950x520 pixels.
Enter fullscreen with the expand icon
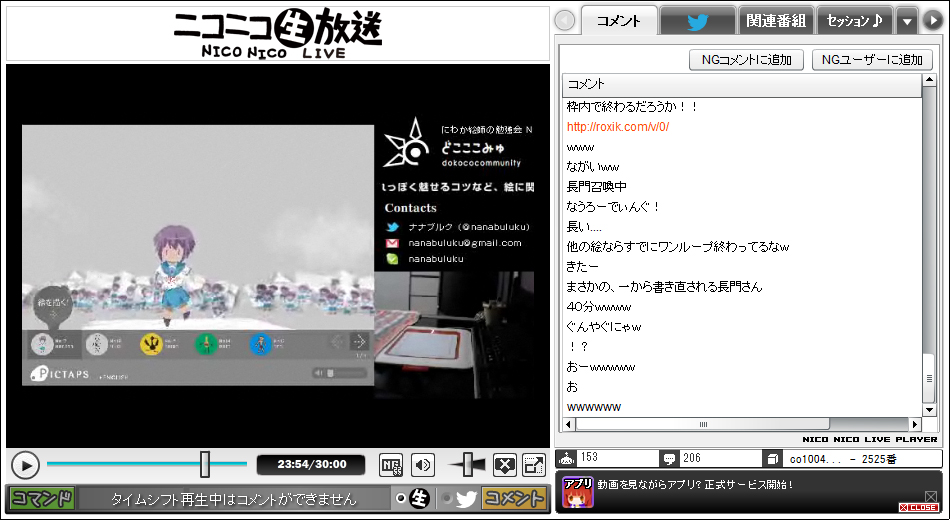534,465
